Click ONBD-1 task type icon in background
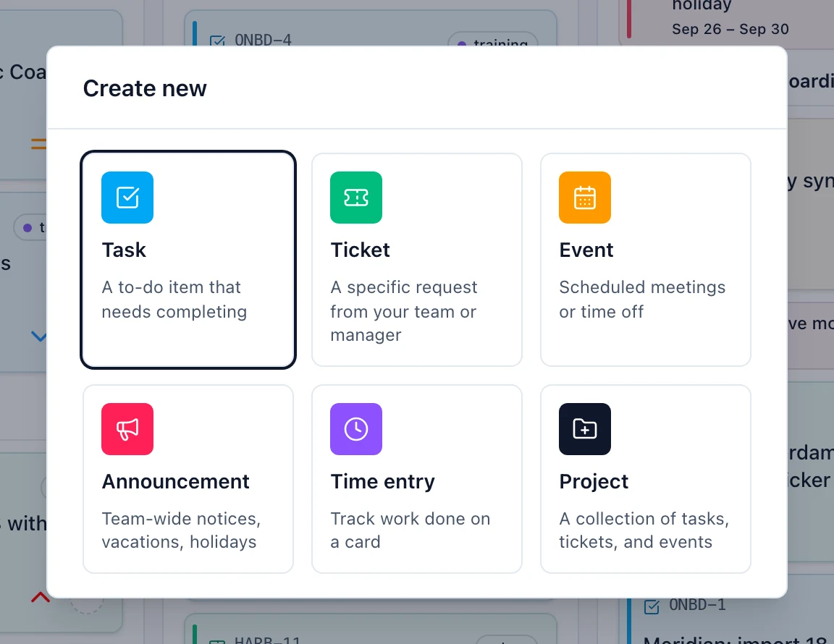Screen dimensions: 834x644 coord(652,606)
